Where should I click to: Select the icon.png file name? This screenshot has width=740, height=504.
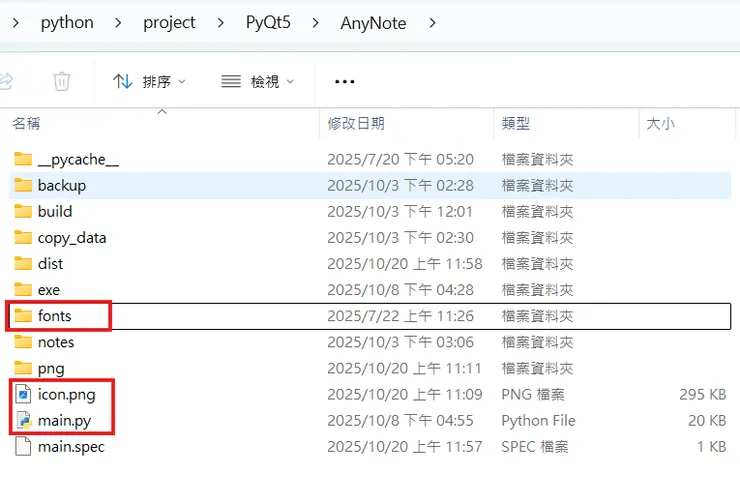click(x=67, y=395)
